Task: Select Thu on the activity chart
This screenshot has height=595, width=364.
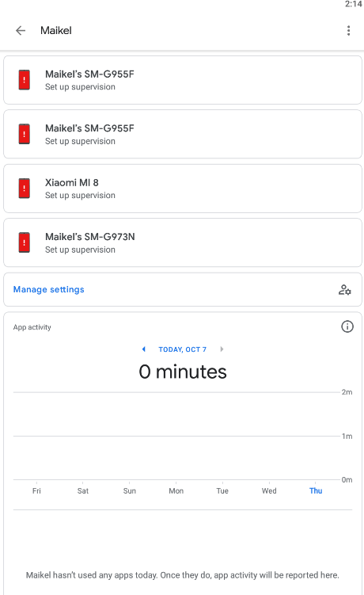Action: tap(316, 490)
